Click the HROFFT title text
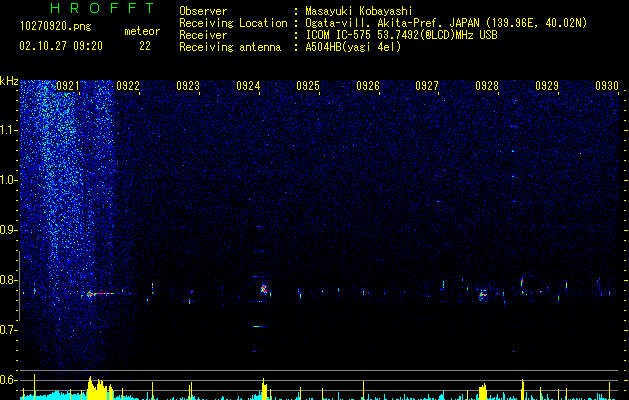Image resolution: width=629 pixels, height=400 pixels. [102, 8]
